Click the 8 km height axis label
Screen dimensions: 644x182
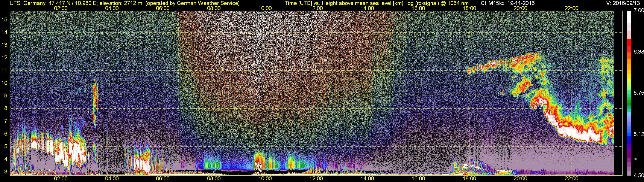[x=6, y=109]
